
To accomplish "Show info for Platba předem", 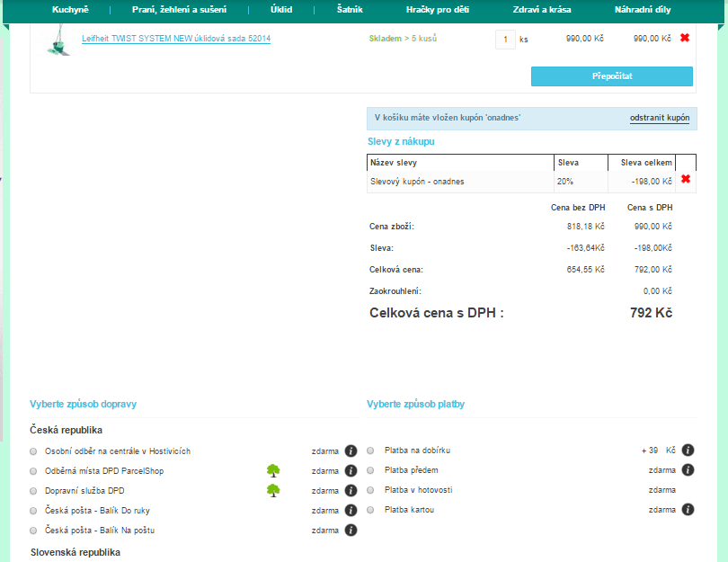I will [x=688, y=470].
